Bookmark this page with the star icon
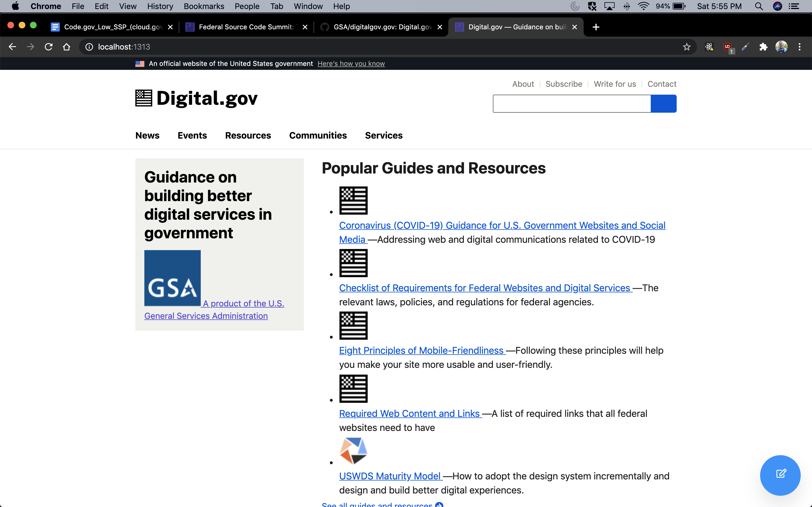 tap(687, 47)
